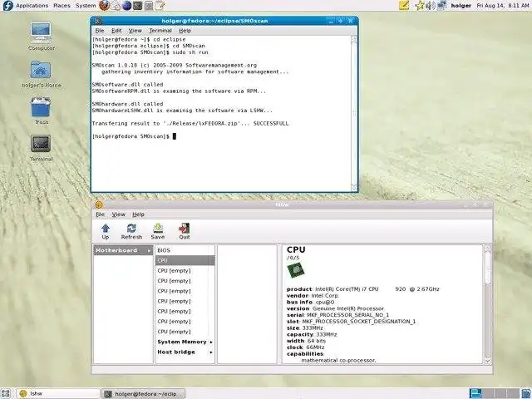Click the note-with-pencil launcher in panel
The height and width of the screenshot is (399, 532).
pos(160,6)
